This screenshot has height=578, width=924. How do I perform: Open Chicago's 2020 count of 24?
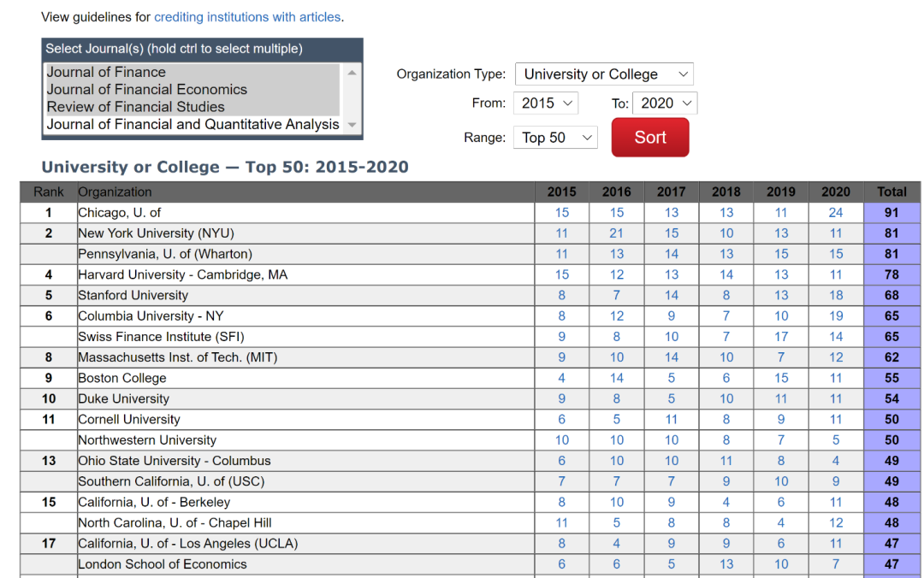pyautogui.click(x=836, y=213)
